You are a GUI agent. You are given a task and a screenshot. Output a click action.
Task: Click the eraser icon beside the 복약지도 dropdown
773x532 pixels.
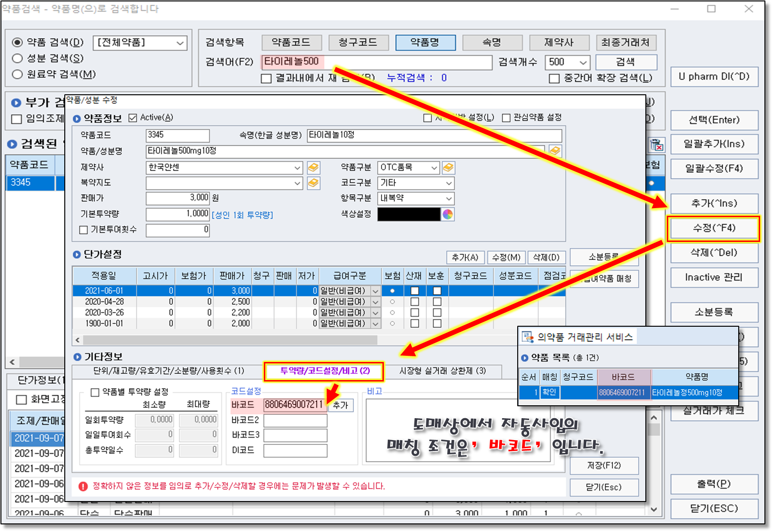pos(313,183)
